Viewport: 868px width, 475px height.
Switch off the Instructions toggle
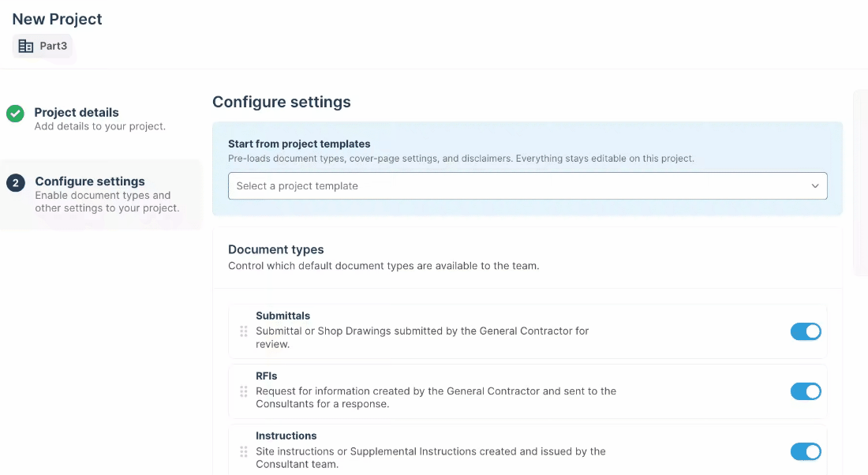coord(806,452)
